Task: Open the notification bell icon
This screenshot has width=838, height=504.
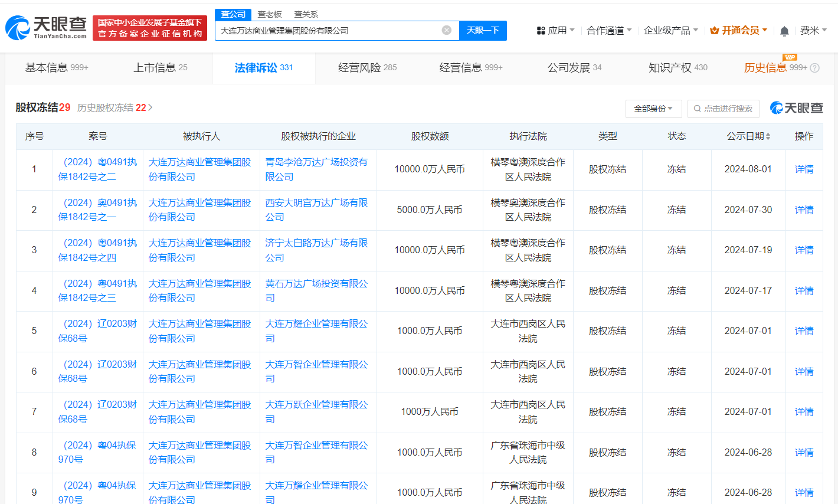Action: [785, 30]
